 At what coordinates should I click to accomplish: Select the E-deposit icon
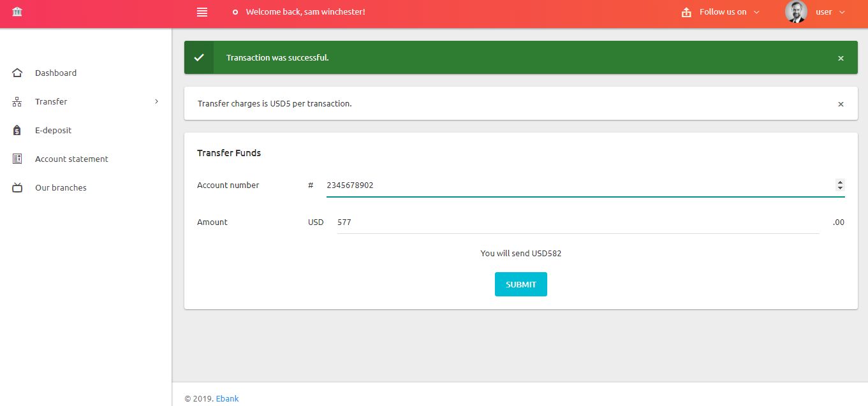17,129
